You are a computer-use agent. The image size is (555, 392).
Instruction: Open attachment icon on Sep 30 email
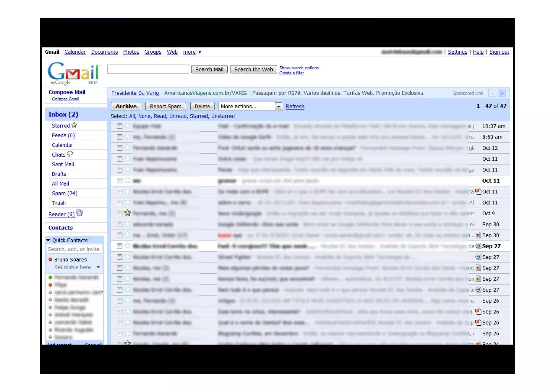pyautogui.click(x=478, y=235)
